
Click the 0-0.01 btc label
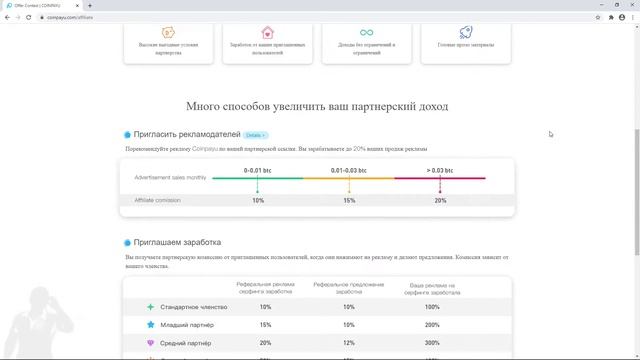258,171
